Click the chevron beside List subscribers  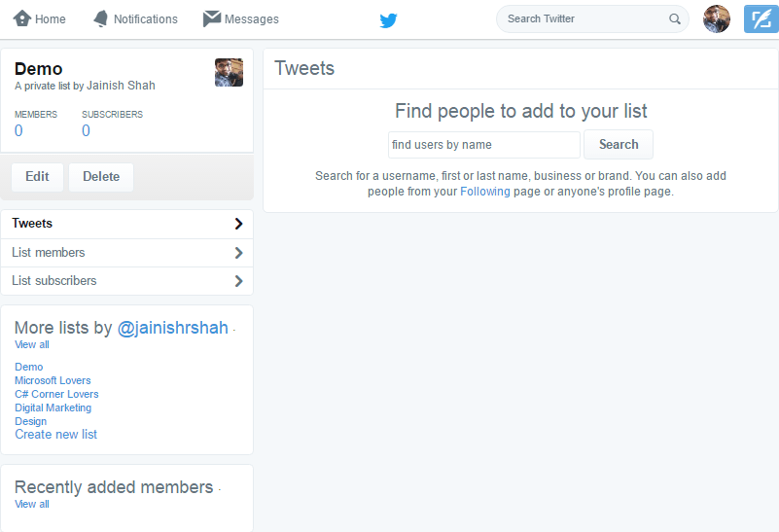pos(239,281)
